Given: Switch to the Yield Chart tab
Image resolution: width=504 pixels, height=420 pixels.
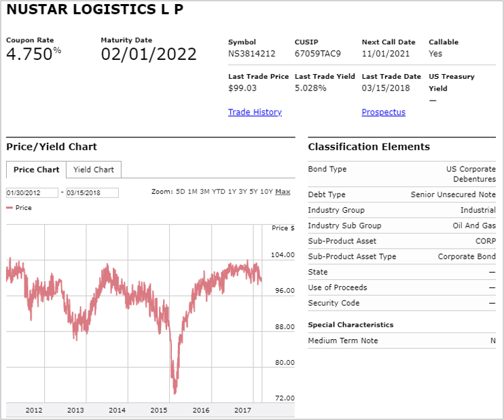Looking at the screenshot, I should coord(94,169).
